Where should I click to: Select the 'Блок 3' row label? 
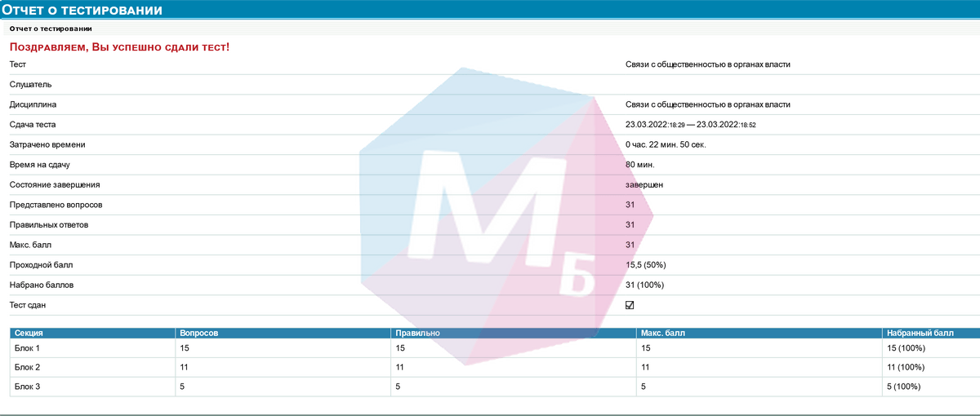click(27, 387)
